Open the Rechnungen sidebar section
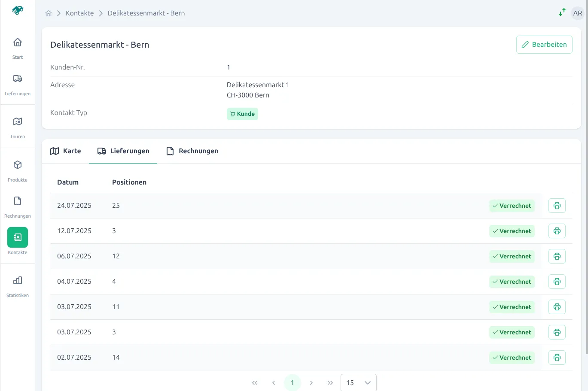This screenshot has width=588, height=391. (x=17, y=205)
